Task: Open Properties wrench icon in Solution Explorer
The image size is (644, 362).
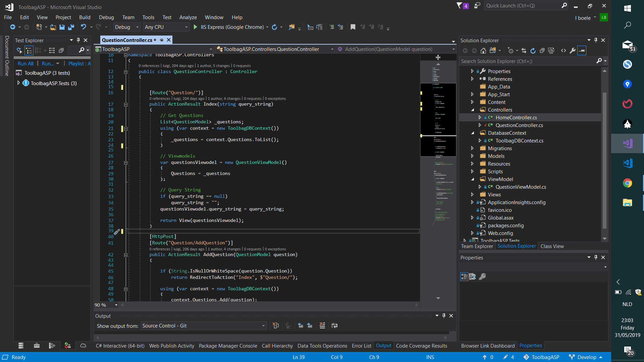Action: point(573,51)
